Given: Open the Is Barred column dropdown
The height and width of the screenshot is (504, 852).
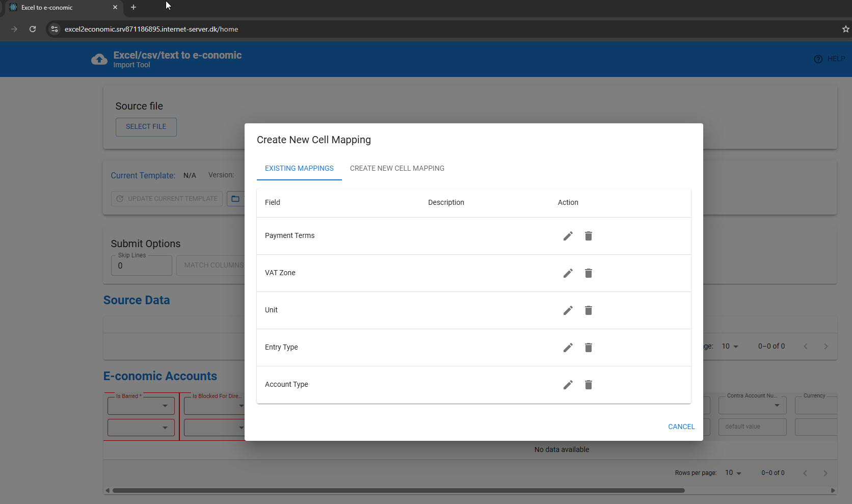Looking at the screenshot, I should 141,406.
